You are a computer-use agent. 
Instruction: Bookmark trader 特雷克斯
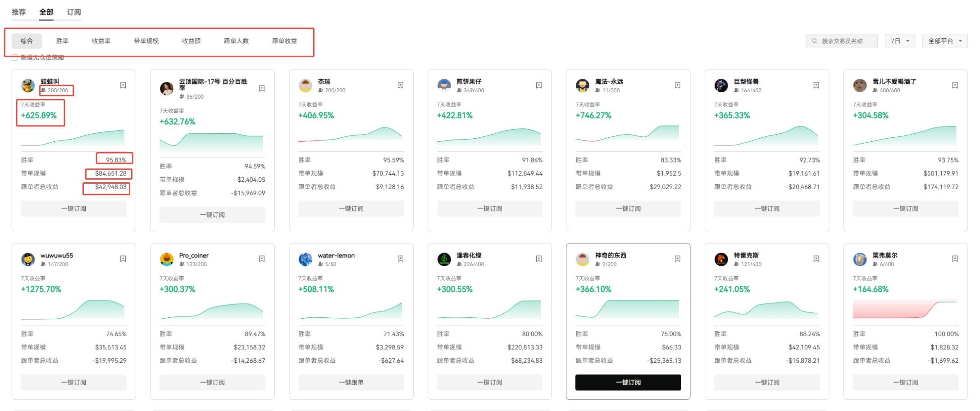(x=816, y=259)
